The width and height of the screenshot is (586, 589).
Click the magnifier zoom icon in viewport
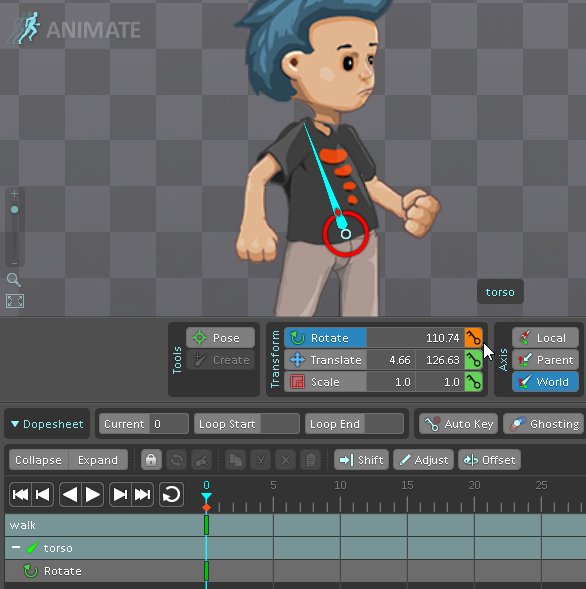point(14,280)
